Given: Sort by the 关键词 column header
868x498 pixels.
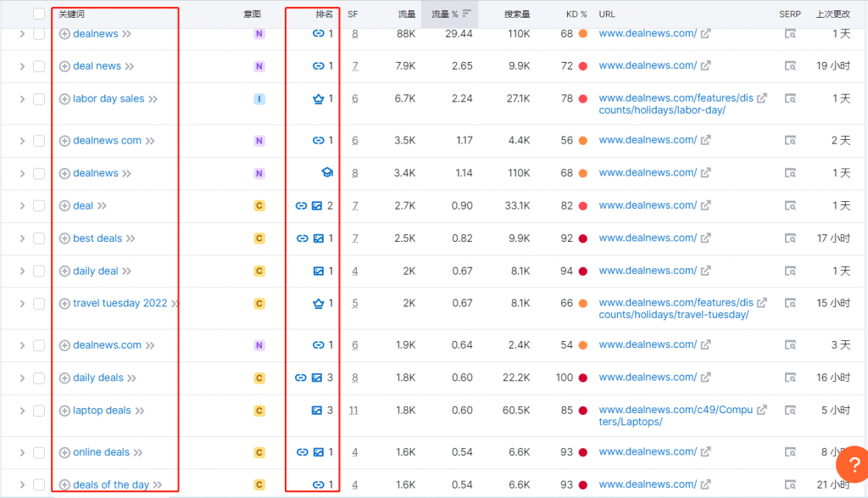Looking at the screenshot, I should click(71, 14).
